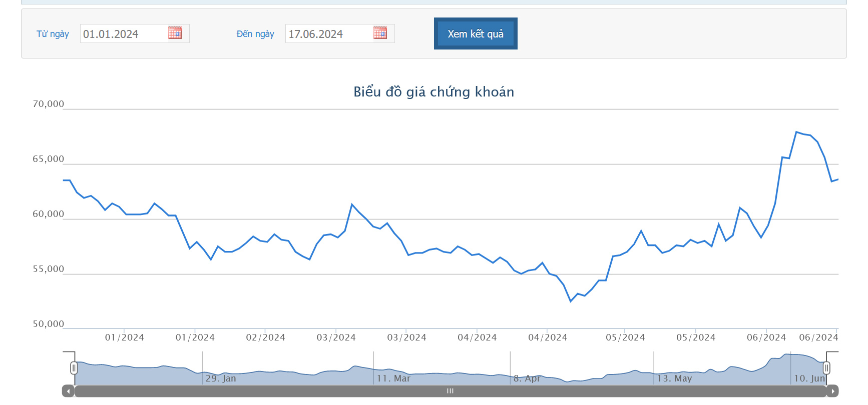Viewport: 868px width, 405px height.
Task: Click the 10. Jun navigator marker
Action: coord(809,378)
